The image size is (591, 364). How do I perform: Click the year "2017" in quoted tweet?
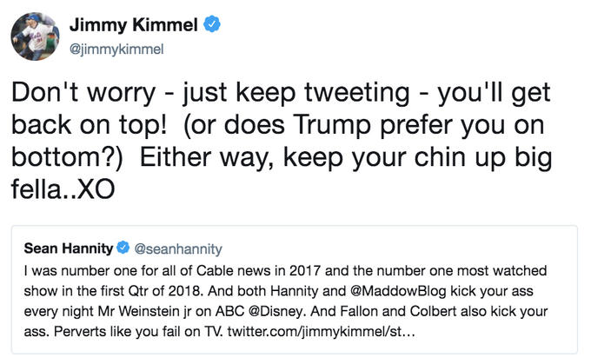pyautogui.click(x=305, y=270)
